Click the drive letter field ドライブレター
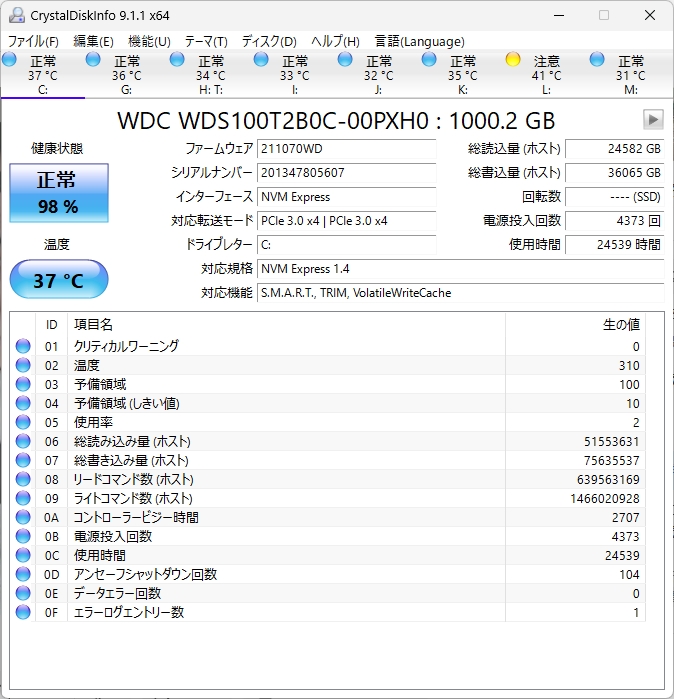The height and width of the screenshot is (699, 674). [346, 245]
